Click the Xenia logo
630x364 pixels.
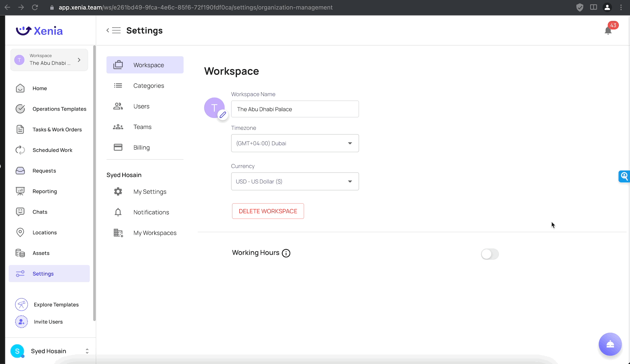pos(39,31)
